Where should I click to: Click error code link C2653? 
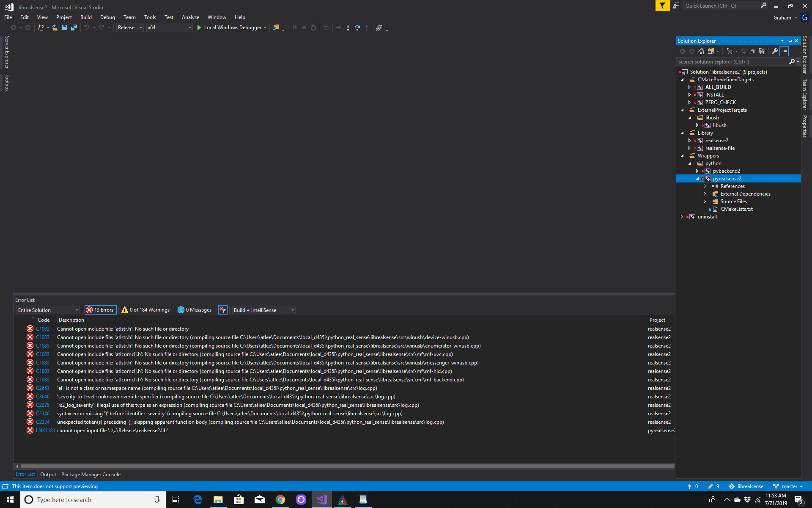tap(43, 388)
